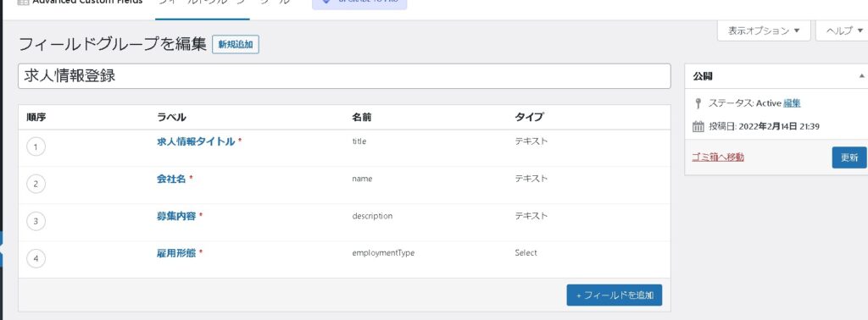The width and height of the screenshot is (868, 320).
Task: Collapse the 公開 panel with the arrow
Action: (861, 76)
